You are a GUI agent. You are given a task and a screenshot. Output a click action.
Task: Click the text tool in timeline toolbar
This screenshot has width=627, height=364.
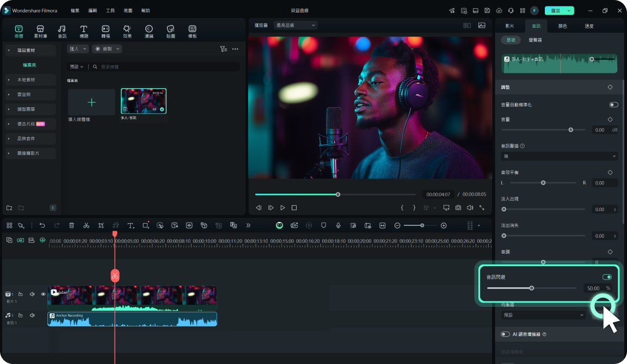click(x=131, y=225)
